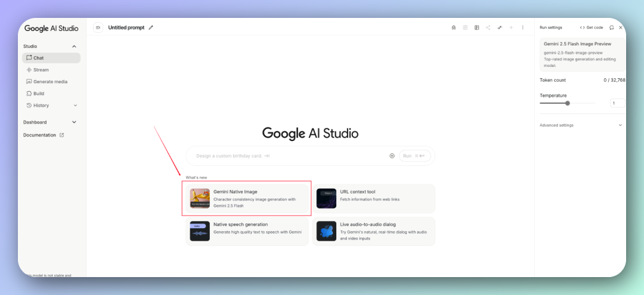Click the Build icon in sidebar
Screen dimensions: 644x295
(29, 93)
